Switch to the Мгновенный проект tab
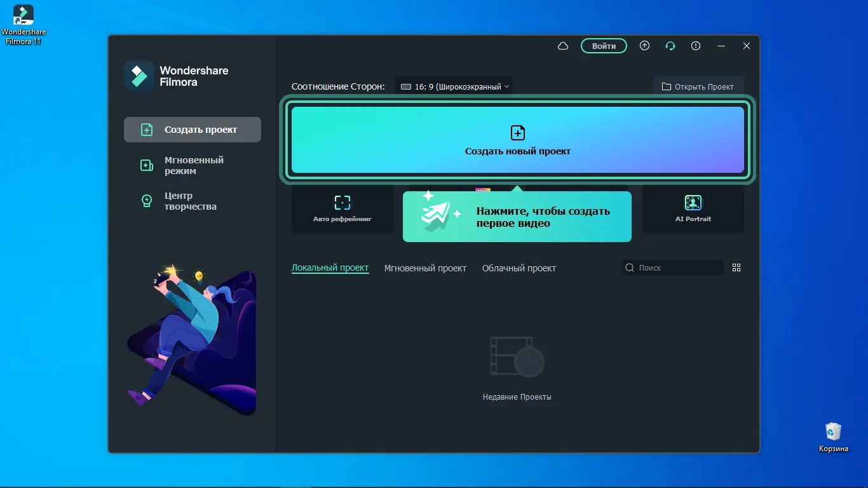 click(425, 268)
